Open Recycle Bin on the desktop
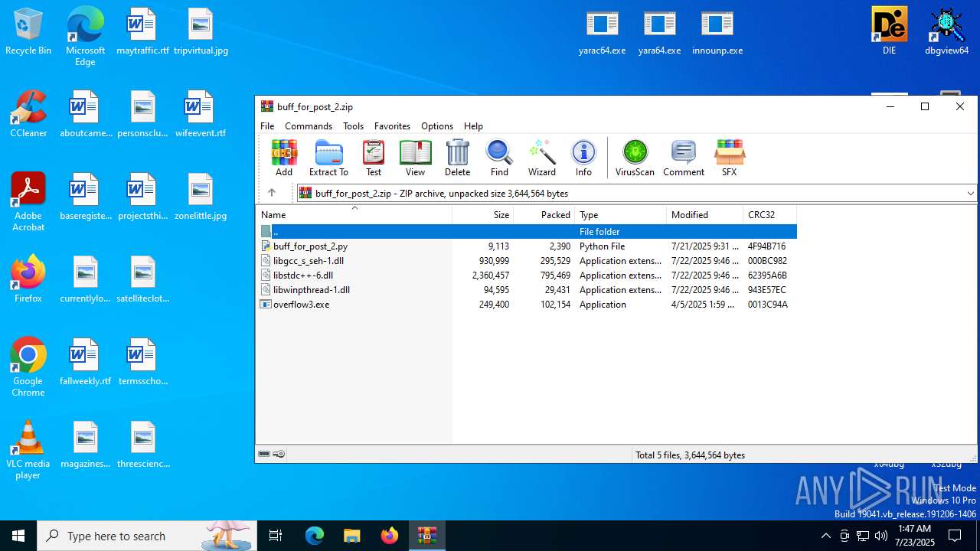Screen dimensions: 980x551 pos(28,31)
